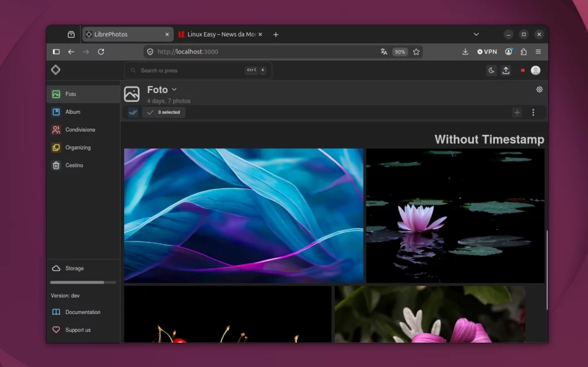This screenshot has height=367, width=588.
Task: Focus the Search or press field
Action: point(198,71)
